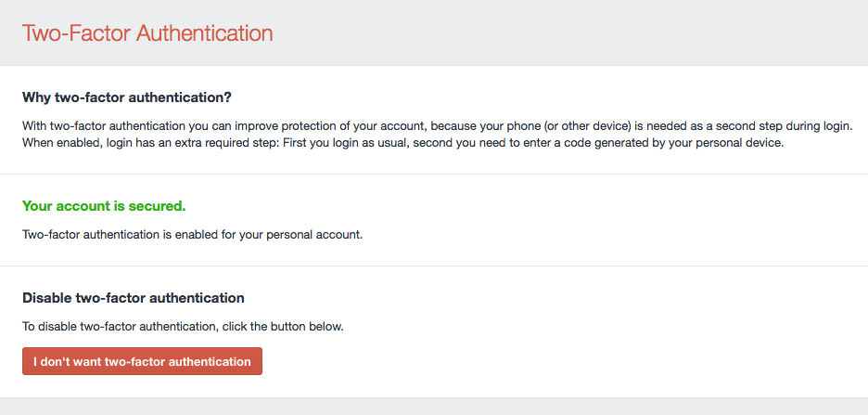The width and height of the screenshot is (868, 415).
Task: Click the sentence about 2FA being enabled
Action: point(192,234)
